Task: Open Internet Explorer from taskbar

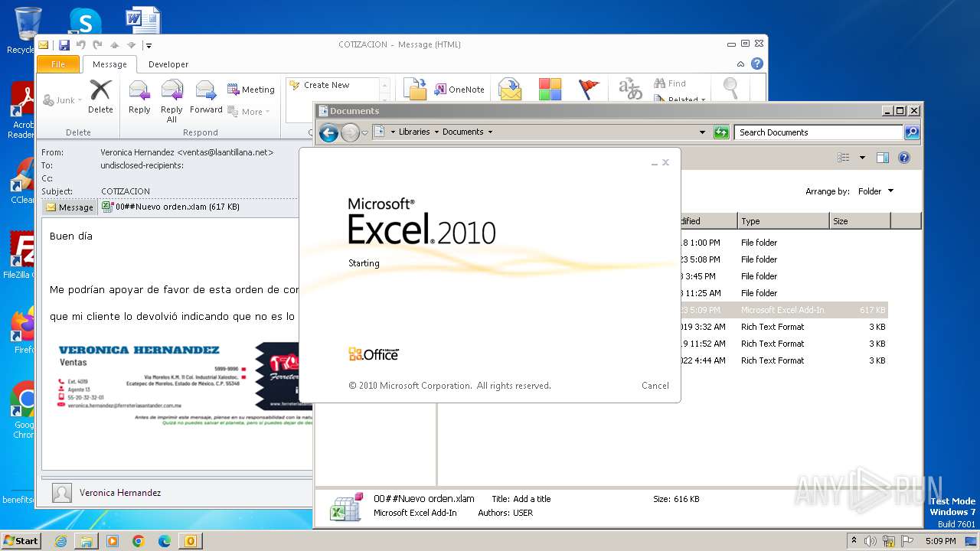Action: pos(60,541)
